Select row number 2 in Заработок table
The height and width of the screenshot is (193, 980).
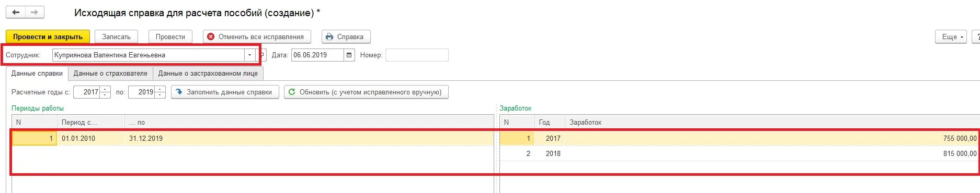click(x=517, y=153)
